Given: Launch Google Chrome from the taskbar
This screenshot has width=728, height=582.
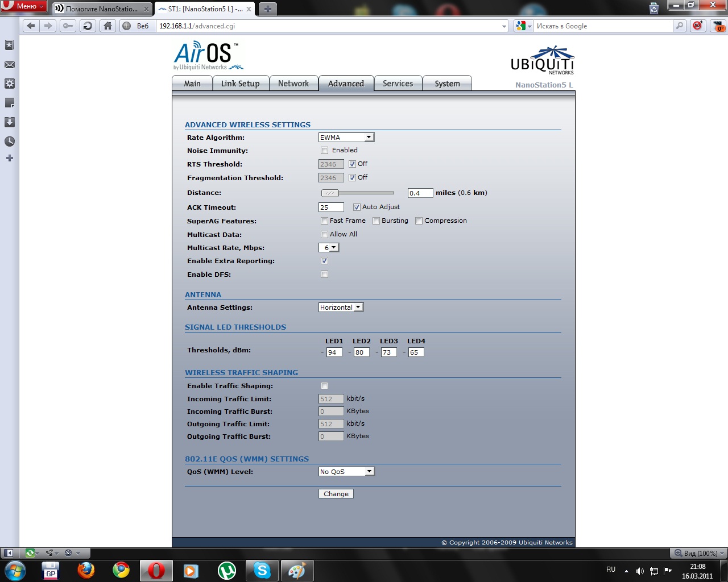Looking at the screenshot, I should 121,570.
